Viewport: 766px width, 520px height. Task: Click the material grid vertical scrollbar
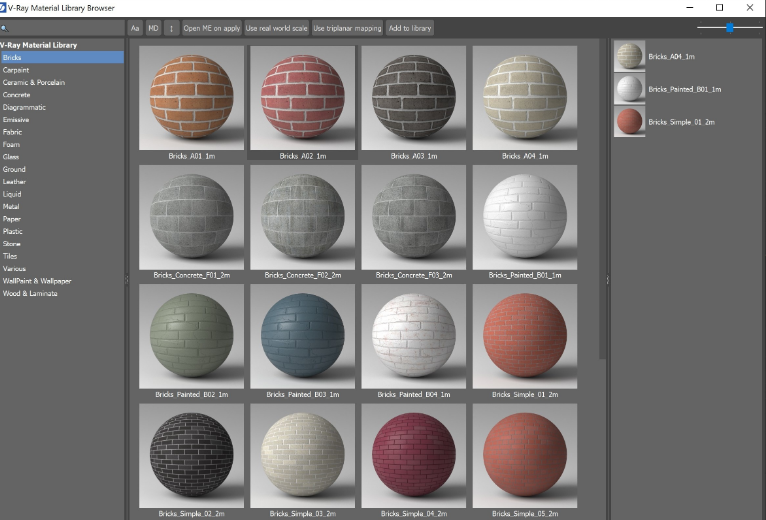coord(602,200)
